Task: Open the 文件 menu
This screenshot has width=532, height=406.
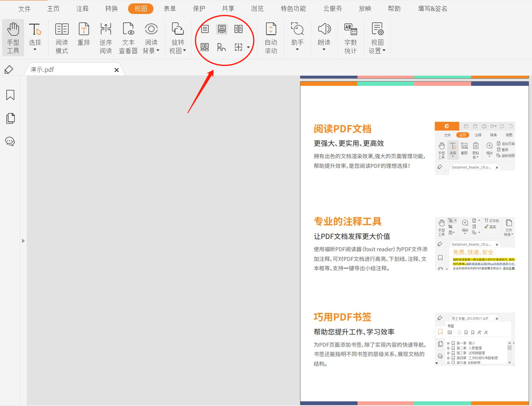Action: [25, 8]
